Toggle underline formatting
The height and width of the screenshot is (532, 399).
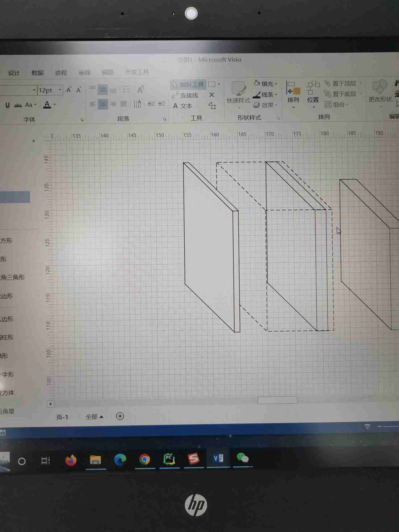(7, 105)
